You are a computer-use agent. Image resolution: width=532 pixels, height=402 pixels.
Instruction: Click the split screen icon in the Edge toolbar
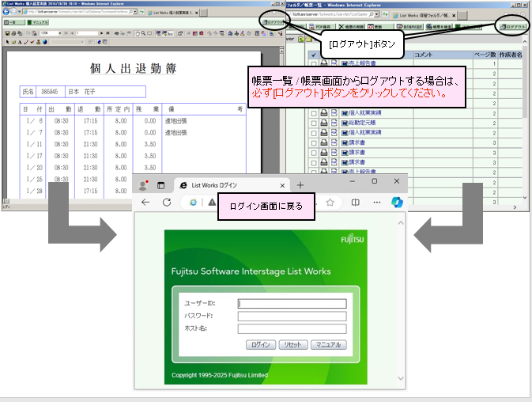[355, 203]
